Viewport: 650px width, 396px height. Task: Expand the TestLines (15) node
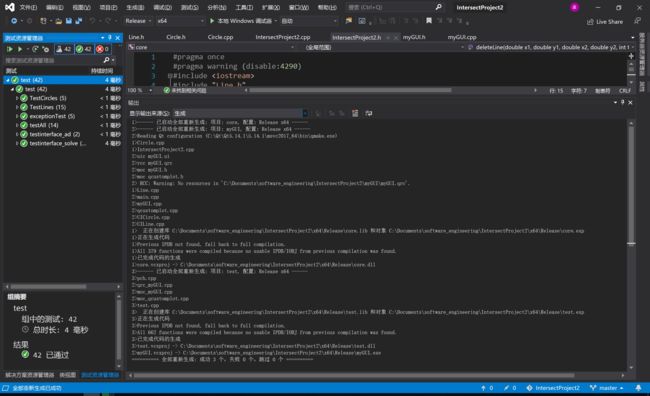[17, 107]
